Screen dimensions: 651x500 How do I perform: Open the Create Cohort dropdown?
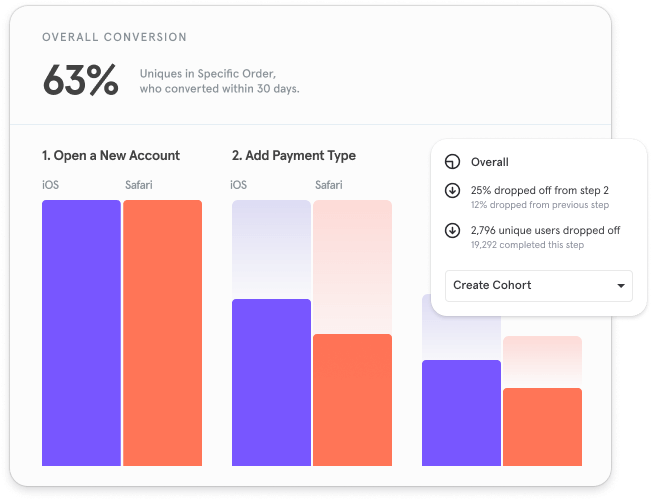(x=538, y=286)
